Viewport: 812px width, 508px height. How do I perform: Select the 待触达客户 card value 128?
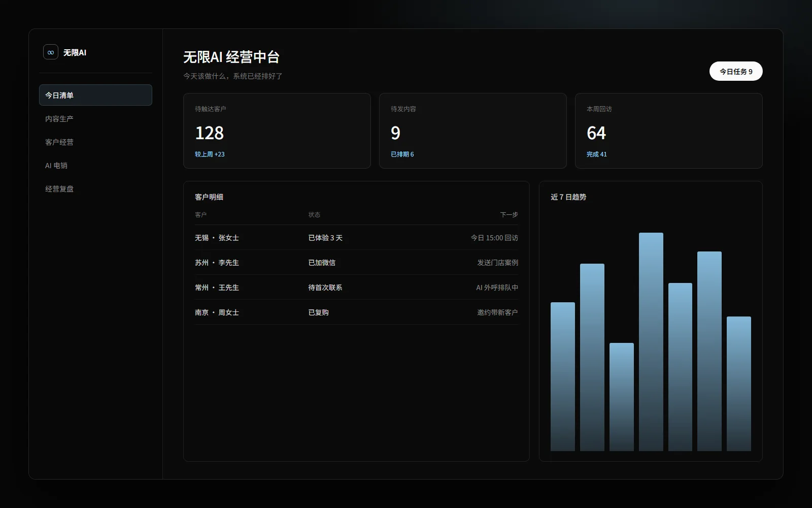(x=209, y=133)
